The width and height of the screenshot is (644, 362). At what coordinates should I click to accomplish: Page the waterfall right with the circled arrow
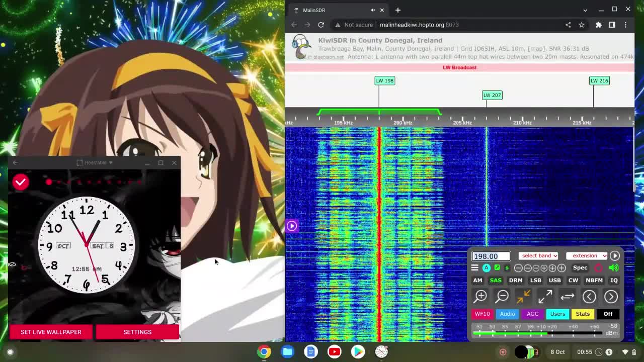pyautogui.click(x=611, y=297)
